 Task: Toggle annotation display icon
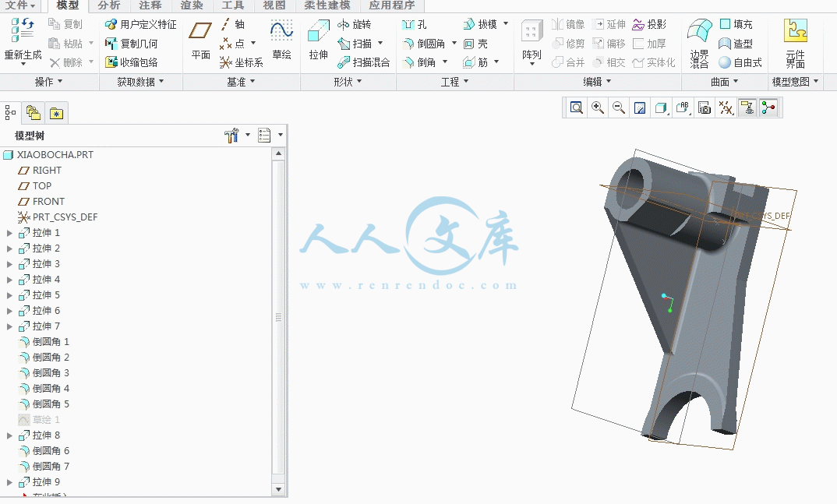[747, 108]
